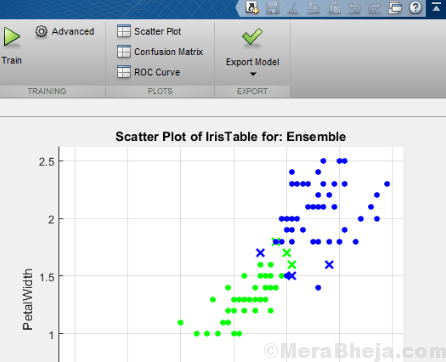Click the Export Model checkmark icon
Viewport: 446px width, 362px height.
pyautogui.click(x=252, y=37)
